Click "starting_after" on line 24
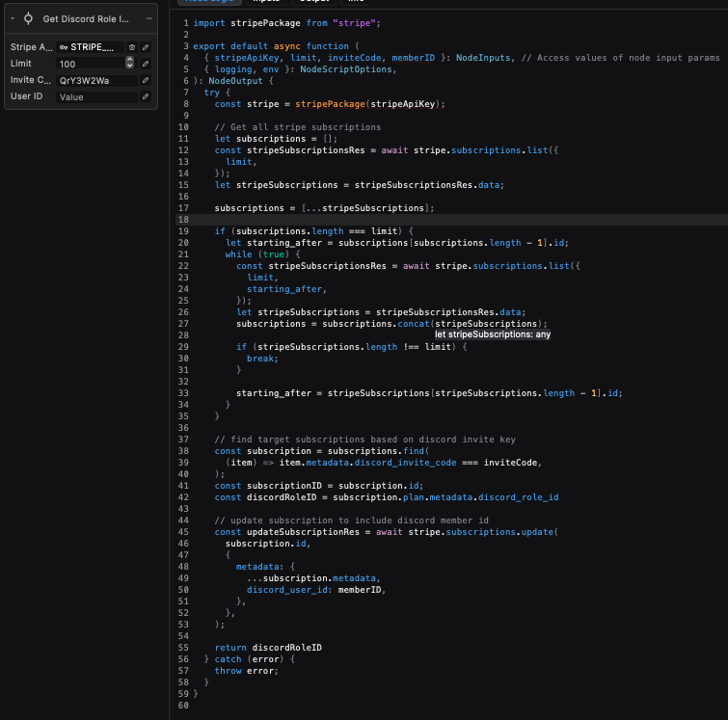This screenshot has height=720, width=728. coord(284,289)
